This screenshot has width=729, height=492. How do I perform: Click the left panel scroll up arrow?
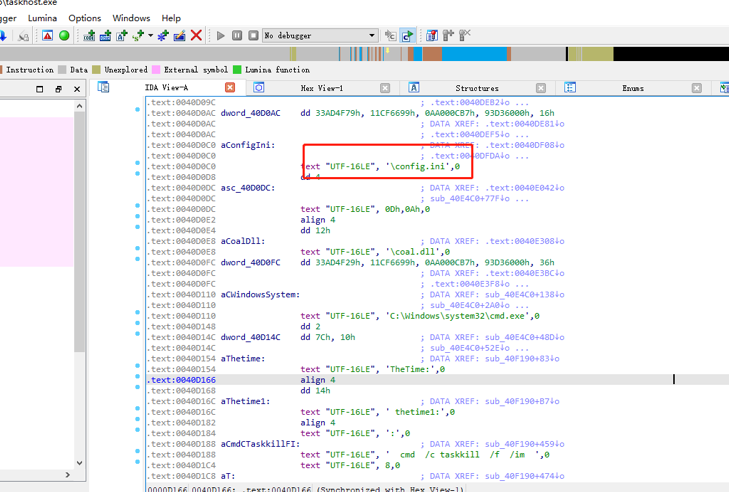click(80, 106)
